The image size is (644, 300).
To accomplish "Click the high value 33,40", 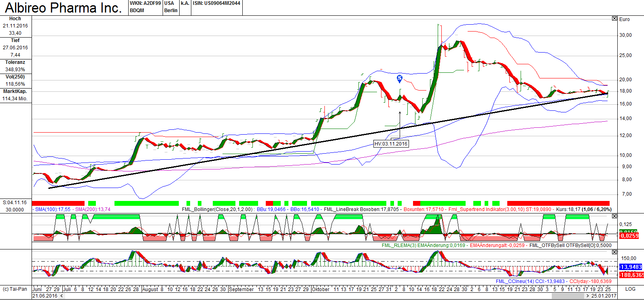I will (x=15, y=33).
